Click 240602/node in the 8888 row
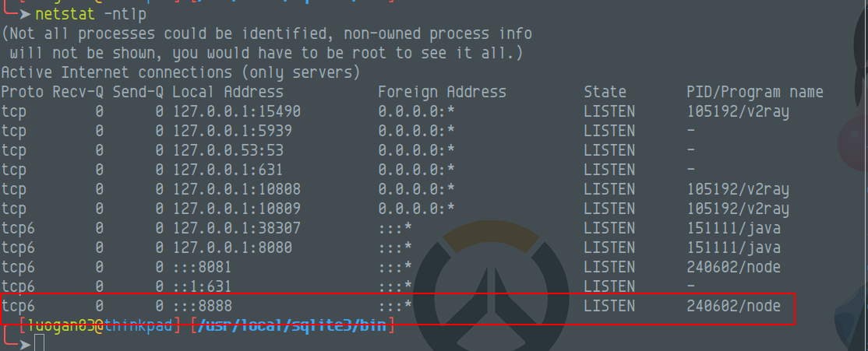Screen dimensions: 868x351 [733, 306]
